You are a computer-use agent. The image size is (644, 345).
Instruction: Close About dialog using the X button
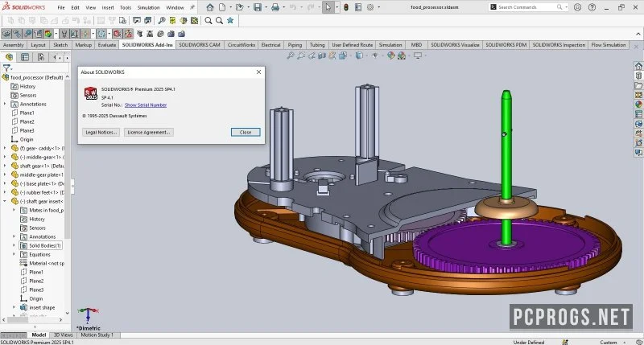coord(258,72)
